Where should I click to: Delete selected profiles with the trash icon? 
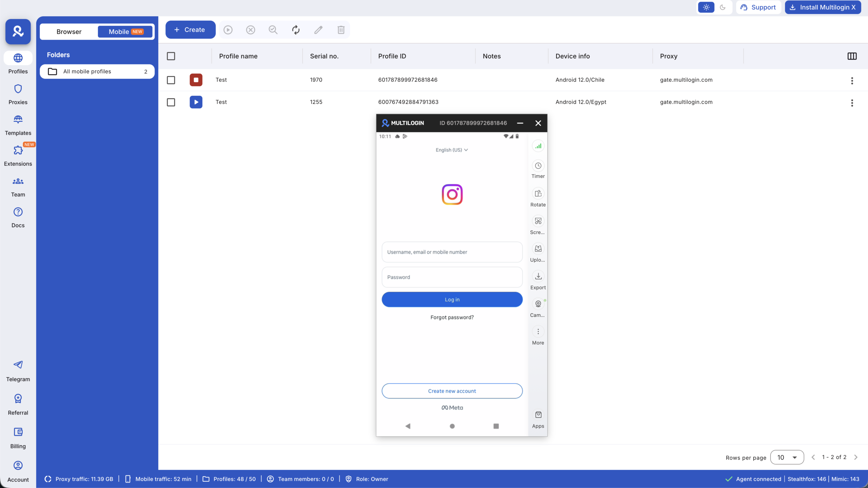341,30
